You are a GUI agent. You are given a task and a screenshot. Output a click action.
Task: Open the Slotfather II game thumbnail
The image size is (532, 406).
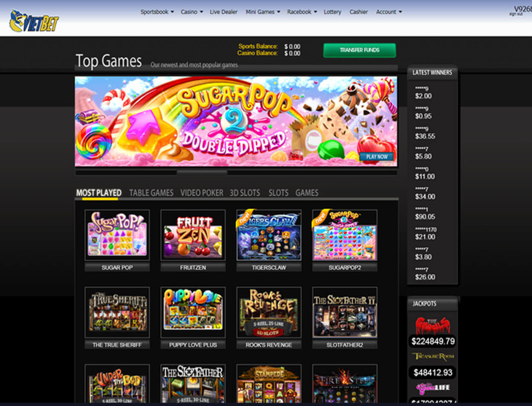coord(345,312)
